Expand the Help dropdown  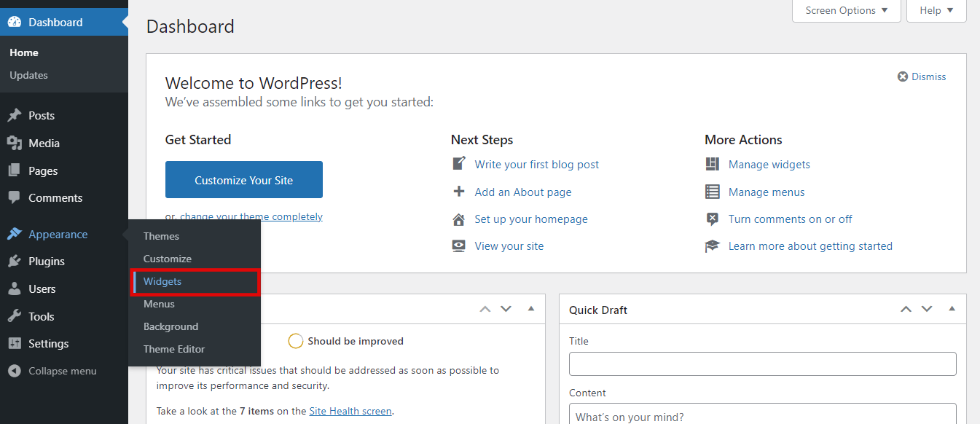[936, 10]
